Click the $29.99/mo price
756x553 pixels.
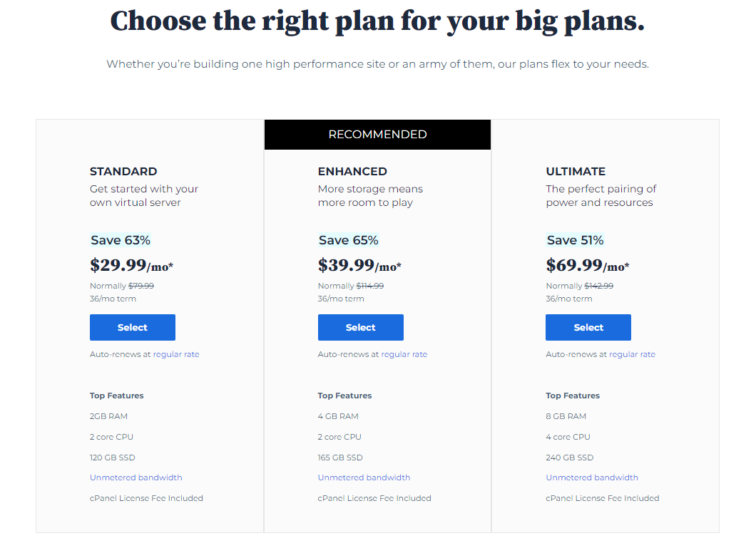click(132, 265)
